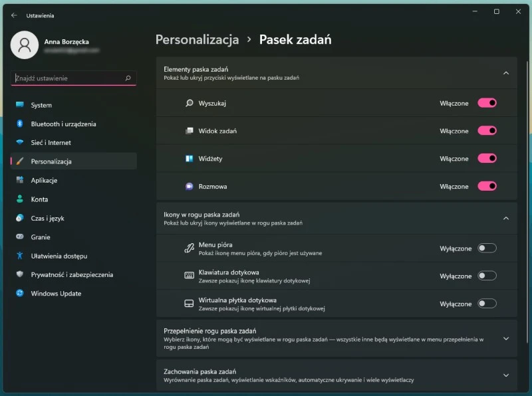
Task: Enable the Menu pióra toggle
Action: point(487,247)
